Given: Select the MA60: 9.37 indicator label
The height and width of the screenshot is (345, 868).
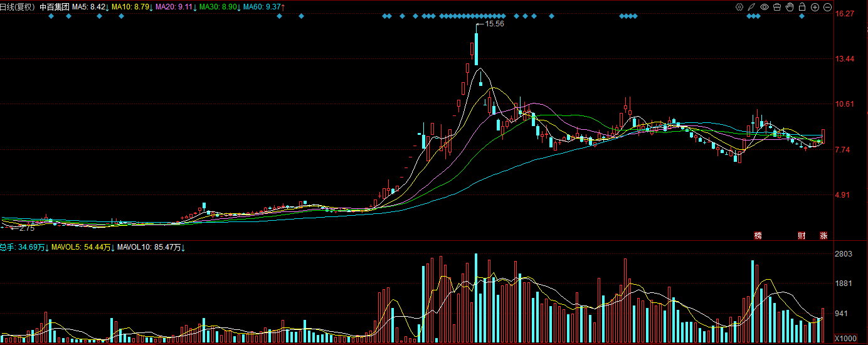Looking at the screenshot, I should pyautogui.click(x=263, y=7).
